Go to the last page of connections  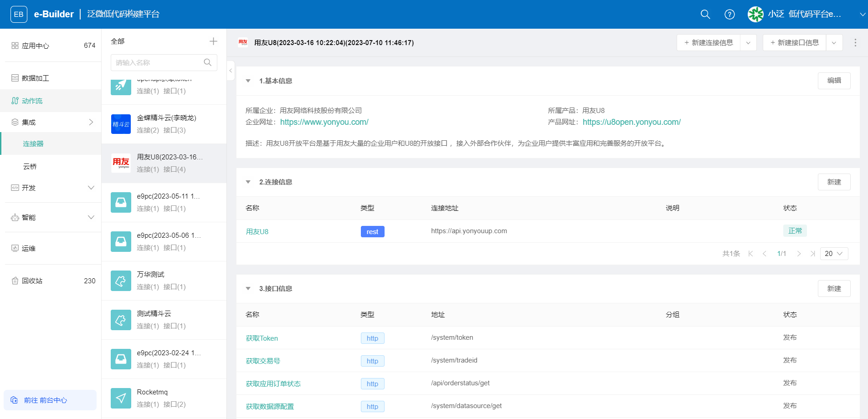pos(813,254)
